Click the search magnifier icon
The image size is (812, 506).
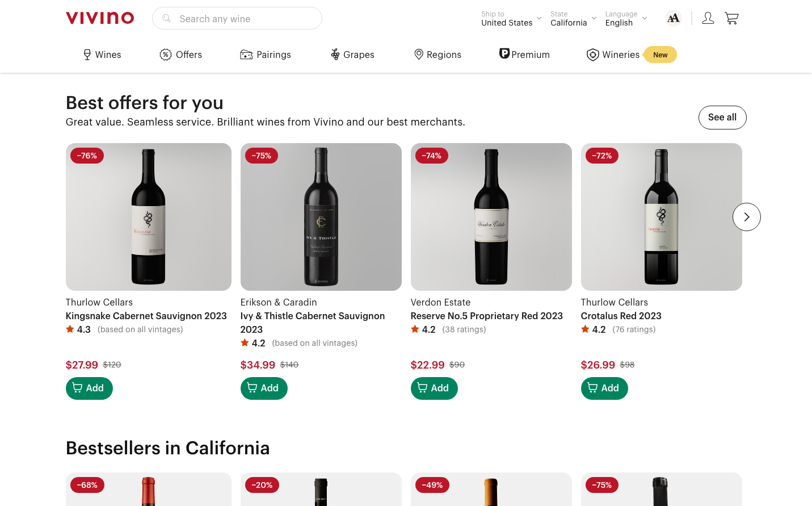[x=166, y=19]
